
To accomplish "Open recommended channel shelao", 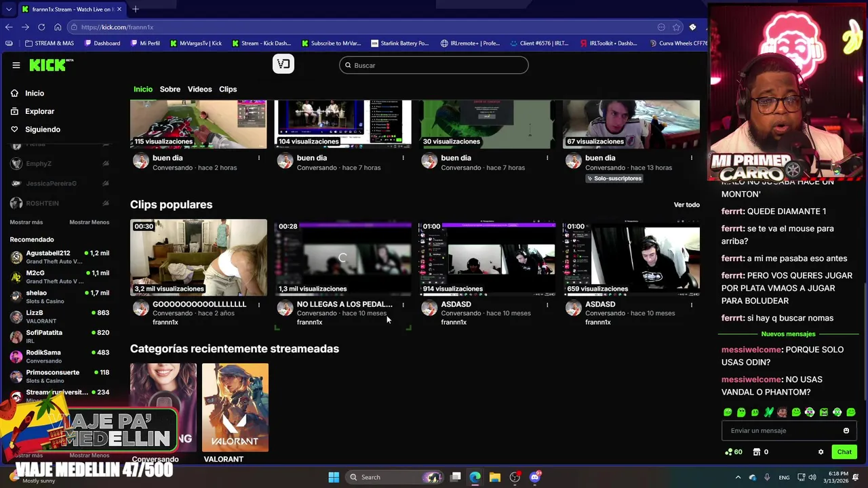I will tap(60, 297).
